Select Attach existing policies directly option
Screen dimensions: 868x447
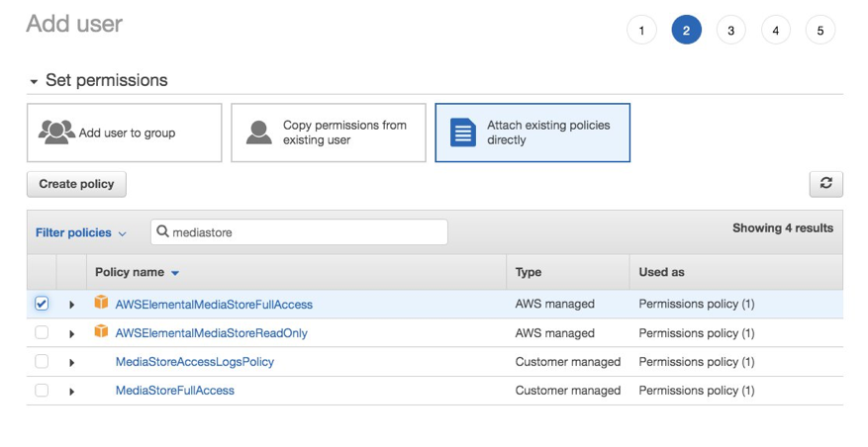point(532,133)
